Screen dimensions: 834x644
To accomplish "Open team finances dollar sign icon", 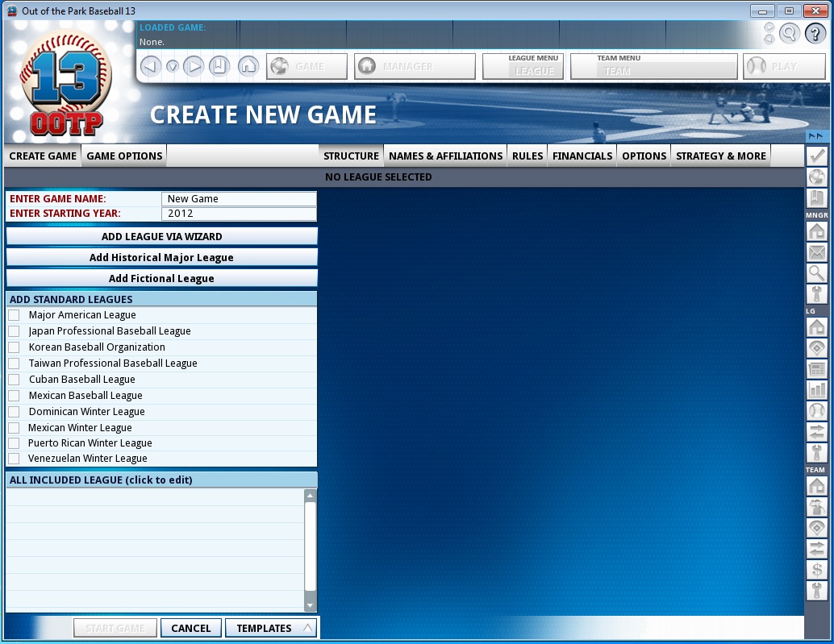I will pyautogui.click(x=816, y=570).
